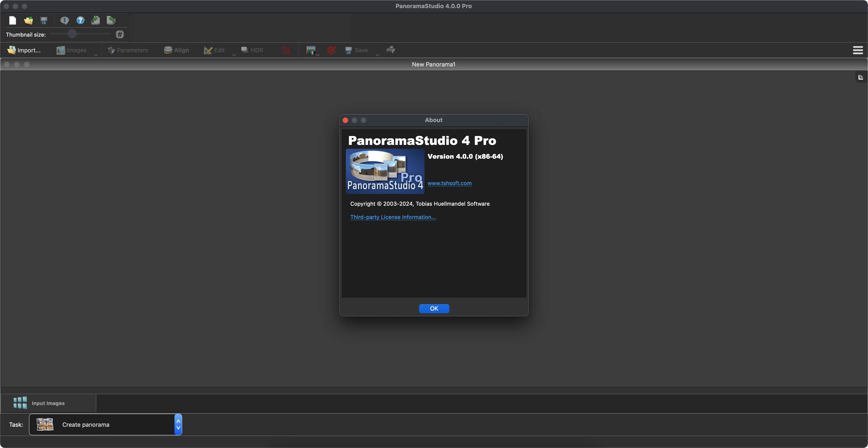This screenshot has height=448, width=868.
Task: Click OK in the About dialog
Action: coord(434,309)
